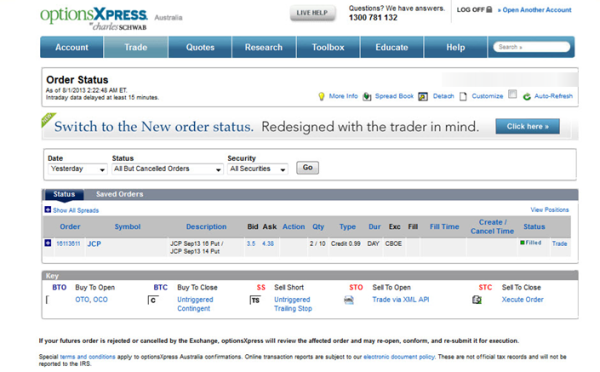
Task: Expand order 16113611 row plus icon
Action: (48, 243)
